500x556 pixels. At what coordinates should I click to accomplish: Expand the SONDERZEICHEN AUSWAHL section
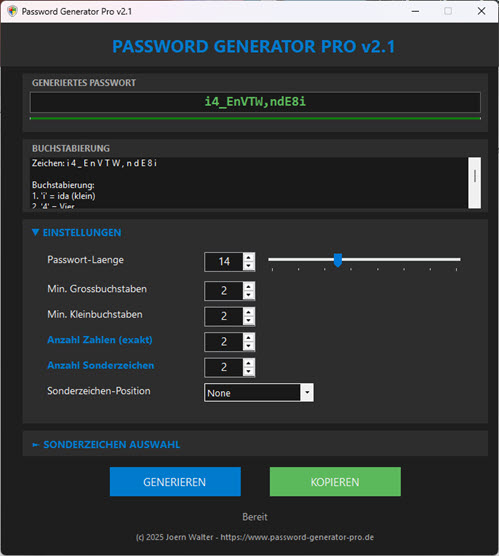coord(106,444)
